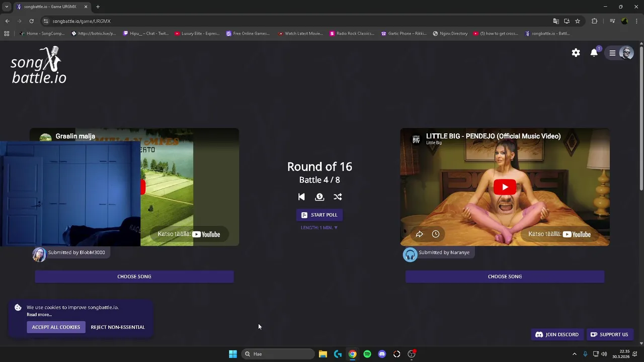Image resolution: width=644 pixels, height=362 pixels.
Task: Go back in browser history
Action: click(x=7, y=21)
